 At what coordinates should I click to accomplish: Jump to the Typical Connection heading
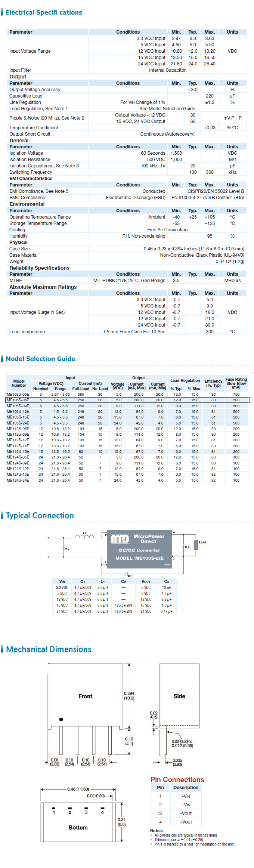pyautogui.click(x=40, y=516)
